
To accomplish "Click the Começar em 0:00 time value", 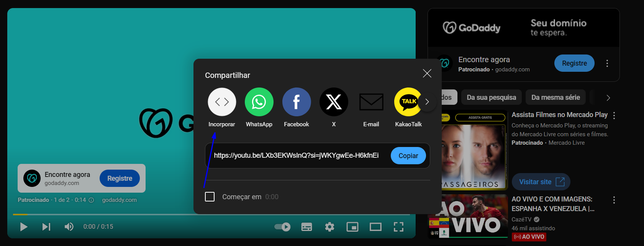I will click(x=272, y=197).
